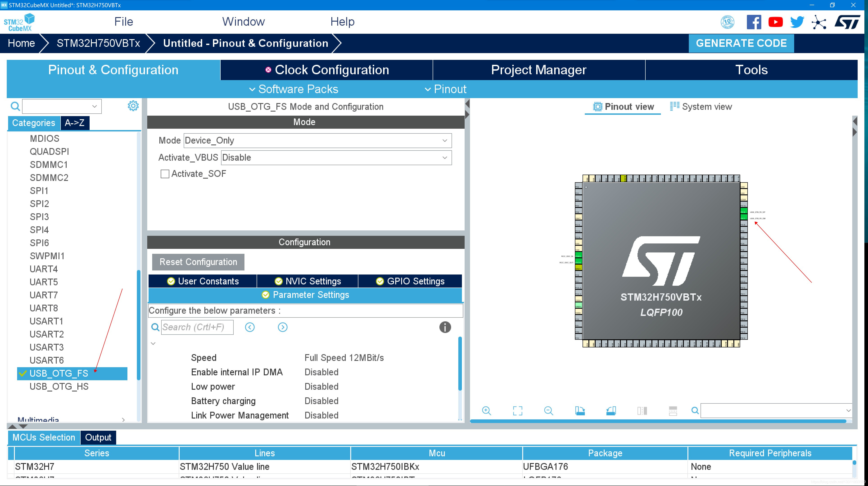This screenshot has width=868, height=486.
Task: Open the YouTube link icon
Action: pos(775,22)
